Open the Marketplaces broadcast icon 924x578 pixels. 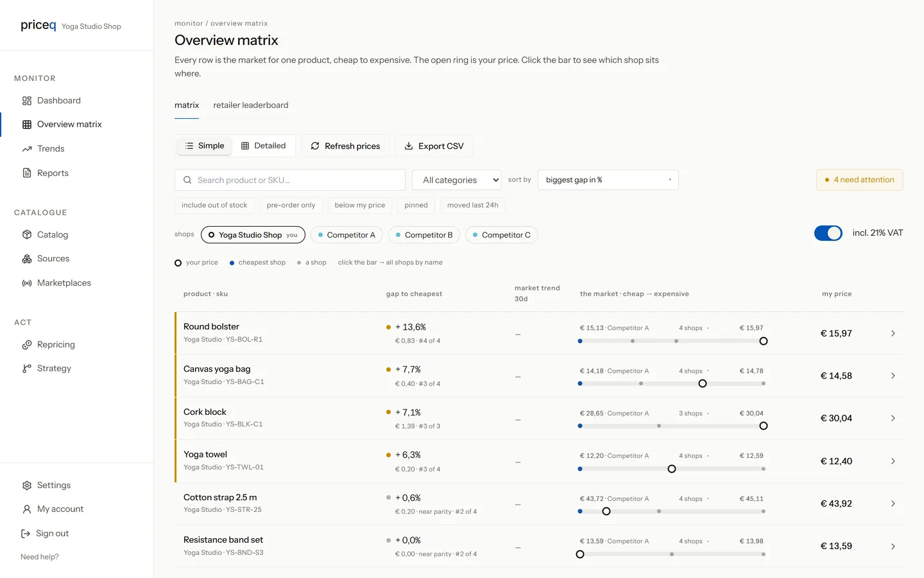27,283
